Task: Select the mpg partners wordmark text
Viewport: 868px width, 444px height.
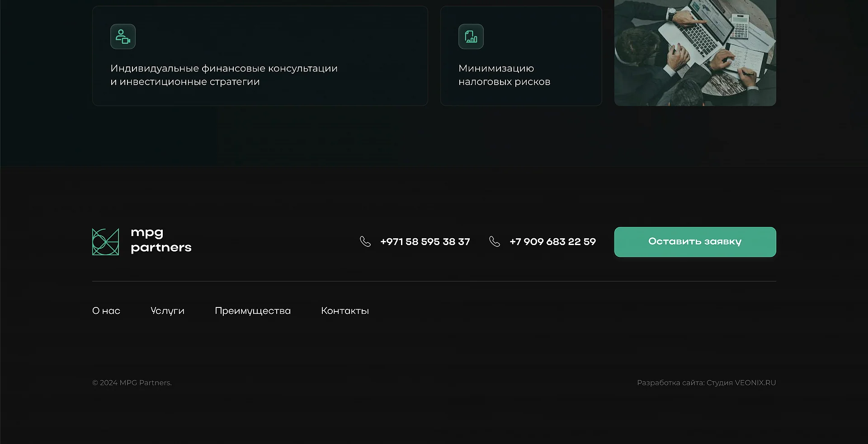Action: click(161, 240)
